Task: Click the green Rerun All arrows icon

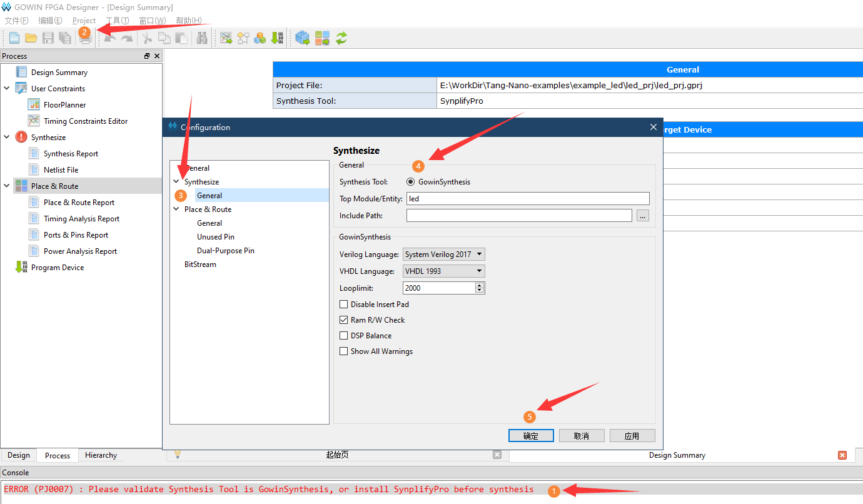Action: (x=341, y=38)
